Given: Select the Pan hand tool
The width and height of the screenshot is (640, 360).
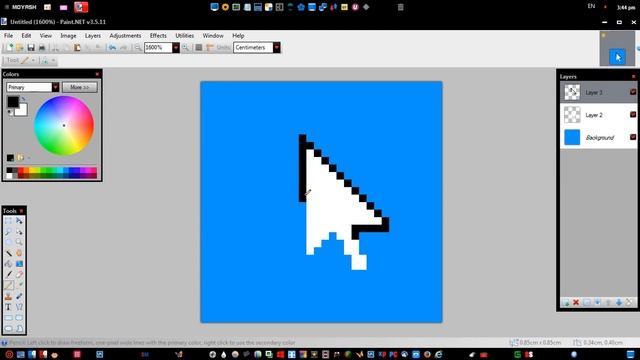Looking at the screenshot, I should coord(19,253).
